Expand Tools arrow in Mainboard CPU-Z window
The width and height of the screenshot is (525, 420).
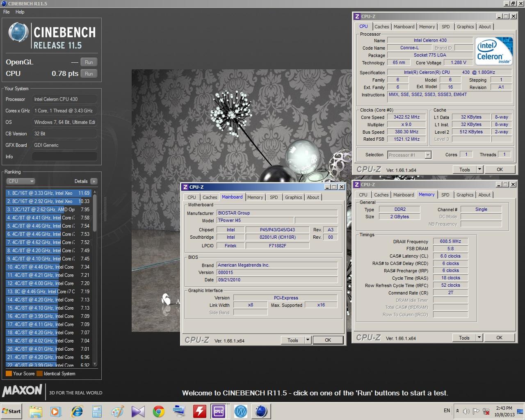pos(308,340)
